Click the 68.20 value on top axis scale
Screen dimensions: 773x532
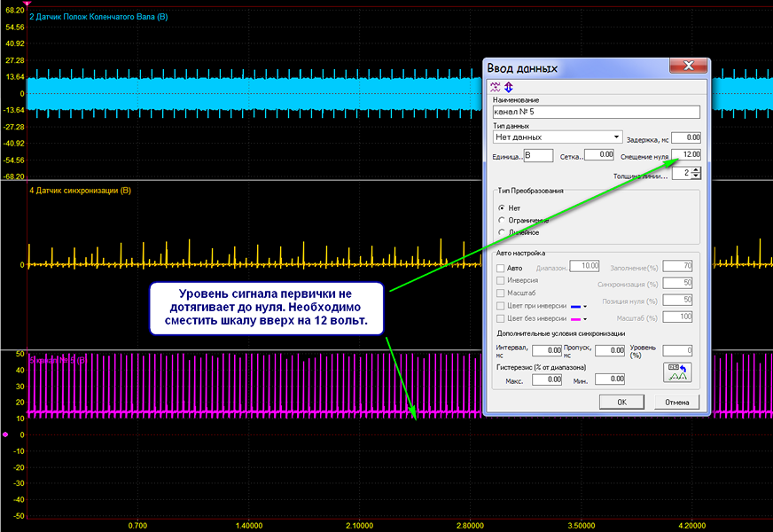coord(15,11)
